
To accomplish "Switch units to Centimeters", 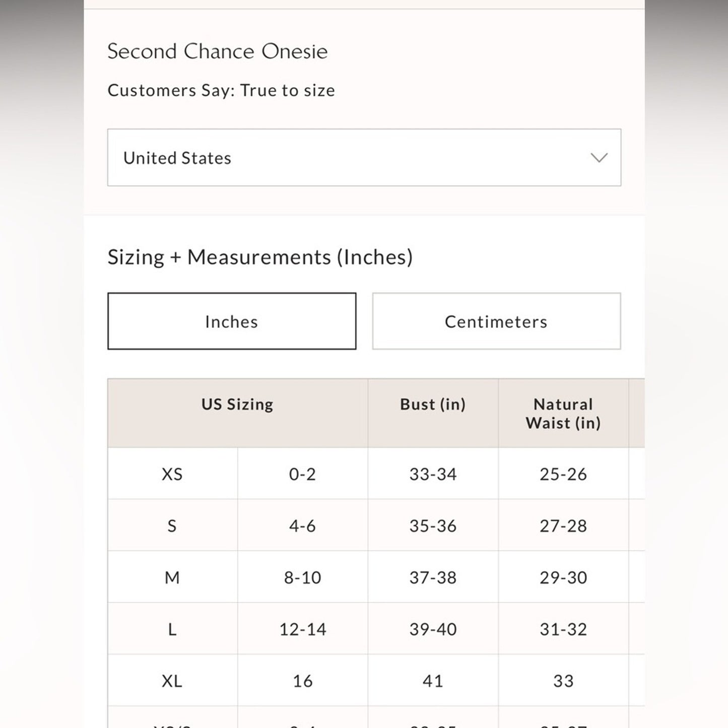I will 496,321.
